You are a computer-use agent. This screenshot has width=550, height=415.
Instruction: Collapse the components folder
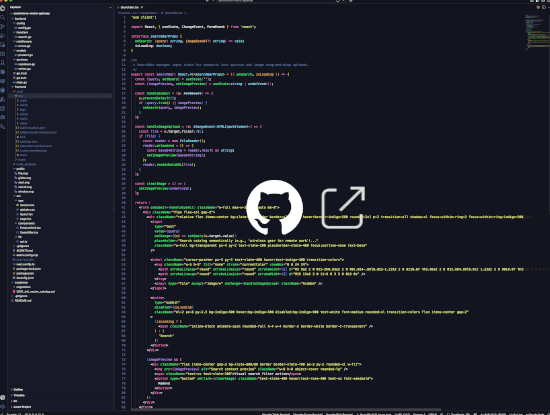pos(25,223)
